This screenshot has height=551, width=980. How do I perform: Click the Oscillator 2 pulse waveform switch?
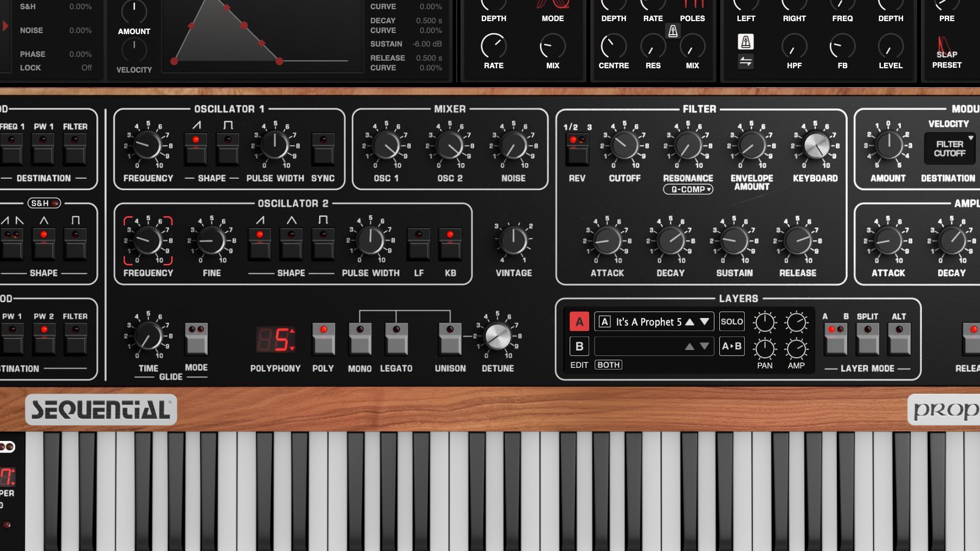click(x=323, y=244)
